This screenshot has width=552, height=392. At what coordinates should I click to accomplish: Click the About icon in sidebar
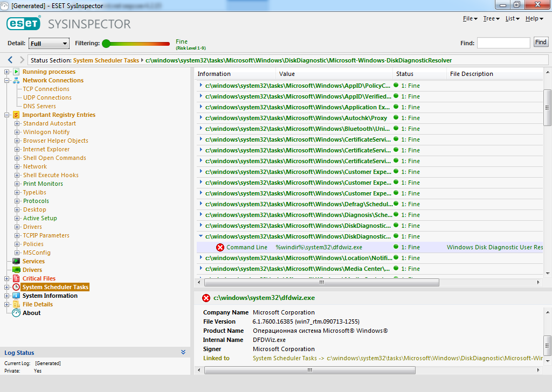pyautogui.click(x=16, y=313)
